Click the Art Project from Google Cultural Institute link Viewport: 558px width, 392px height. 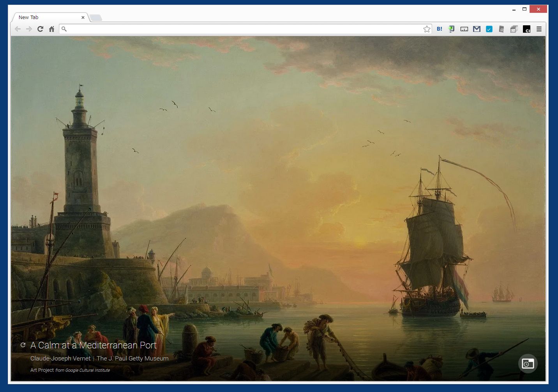pyautogui.click(x=70, y=370)
